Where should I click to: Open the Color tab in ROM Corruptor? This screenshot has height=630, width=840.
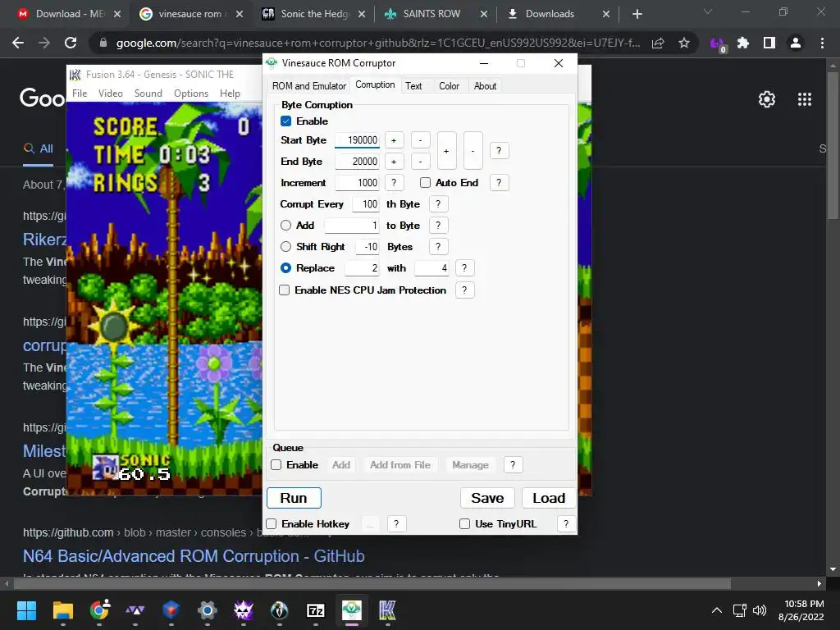click(449, 85)
